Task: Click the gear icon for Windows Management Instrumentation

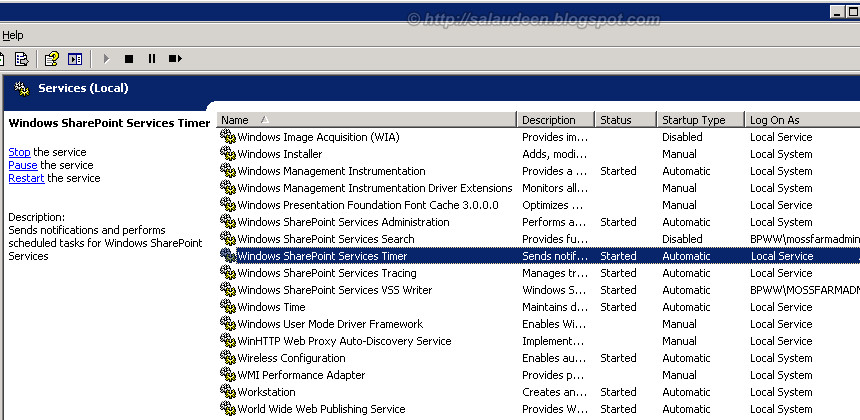Action: (x=228, y=171)
